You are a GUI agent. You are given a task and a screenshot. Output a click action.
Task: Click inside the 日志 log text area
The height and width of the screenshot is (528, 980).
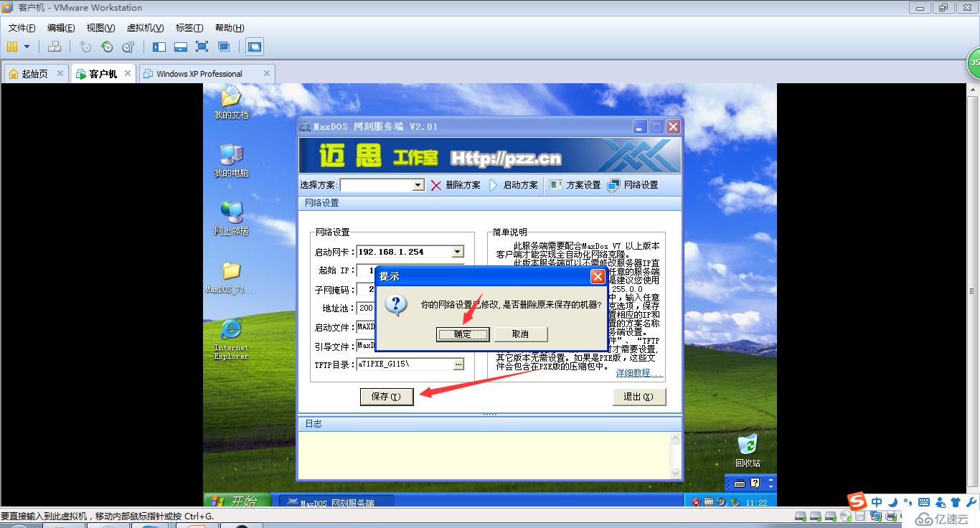coord(484,456)
